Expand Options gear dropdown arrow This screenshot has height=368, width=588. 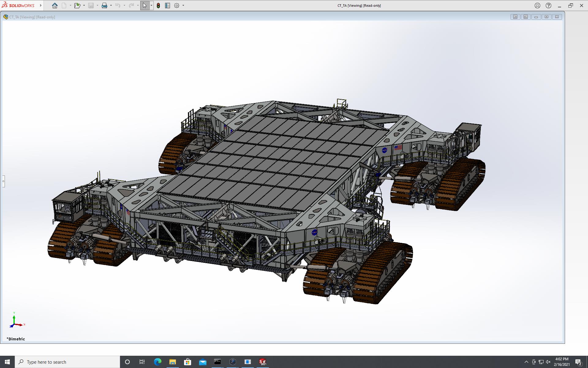point(183,6)
